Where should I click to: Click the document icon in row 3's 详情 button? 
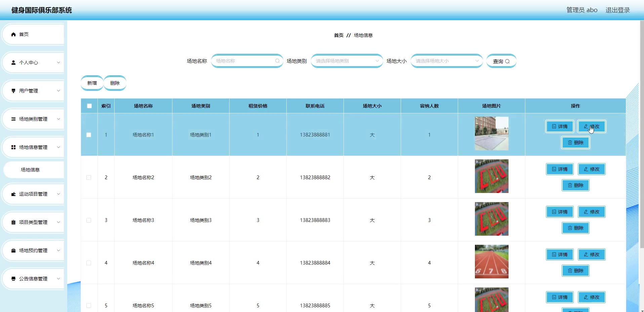pos(554,212)
